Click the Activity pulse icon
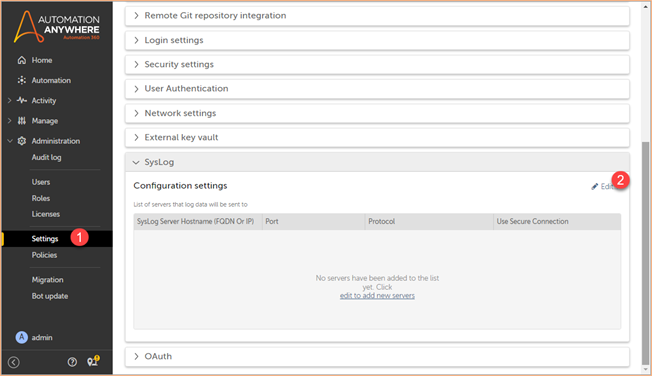652x376 pixels. 22,100
